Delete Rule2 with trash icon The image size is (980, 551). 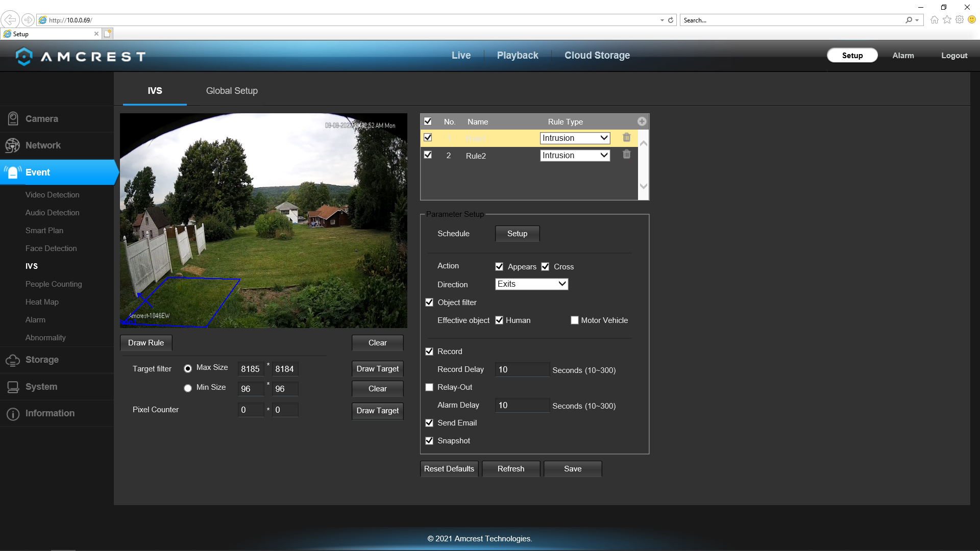(626, 155)
